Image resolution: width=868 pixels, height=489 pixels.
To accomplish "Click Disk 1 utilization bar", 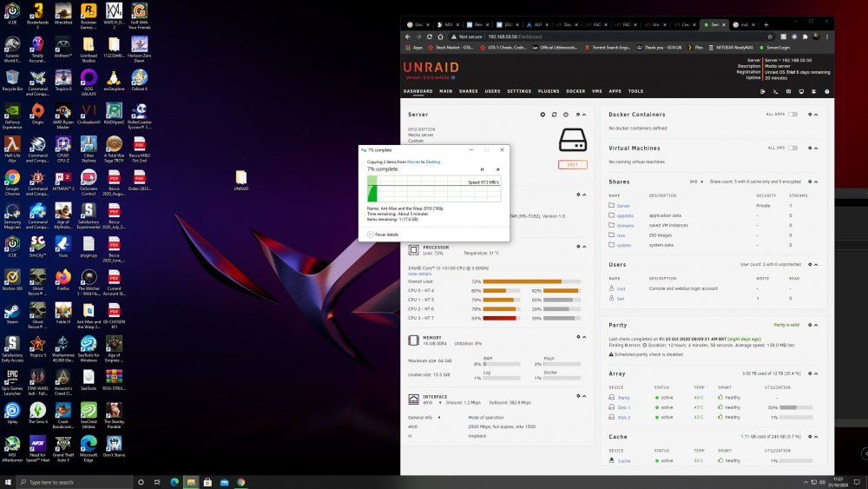I will point(796,407).
